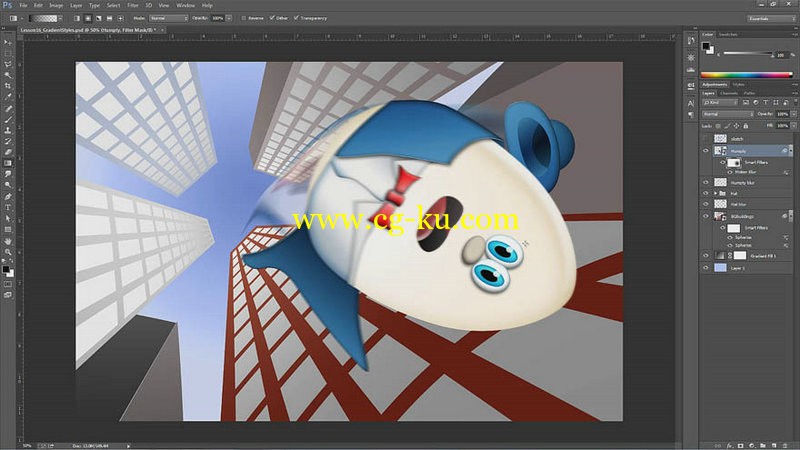Switch to the Swatches tab
The height and width of the screenshot is (450, 800).
pos(728,35)
